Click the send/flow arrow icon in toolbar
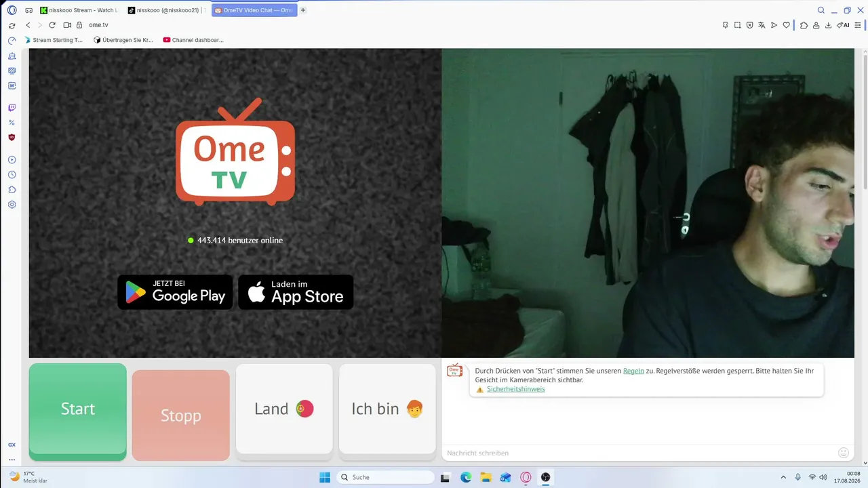The width and height of the screenshot is (868, 488). point(774,25)
